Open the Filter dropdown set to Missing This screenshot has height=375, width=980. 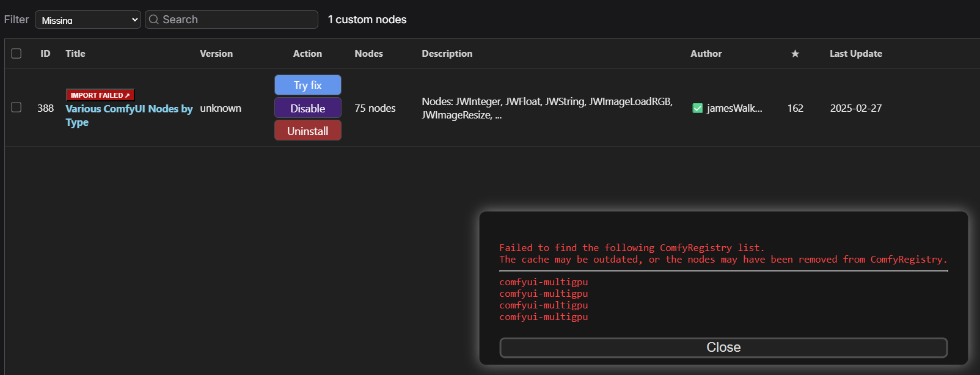click(87, 20)
